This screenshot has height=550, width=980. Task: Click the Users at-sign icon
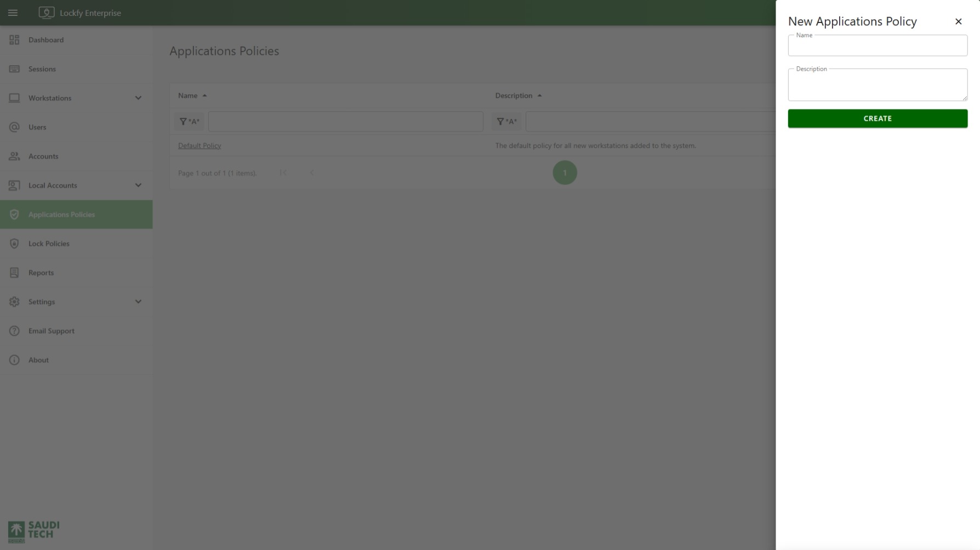[14, 127]
